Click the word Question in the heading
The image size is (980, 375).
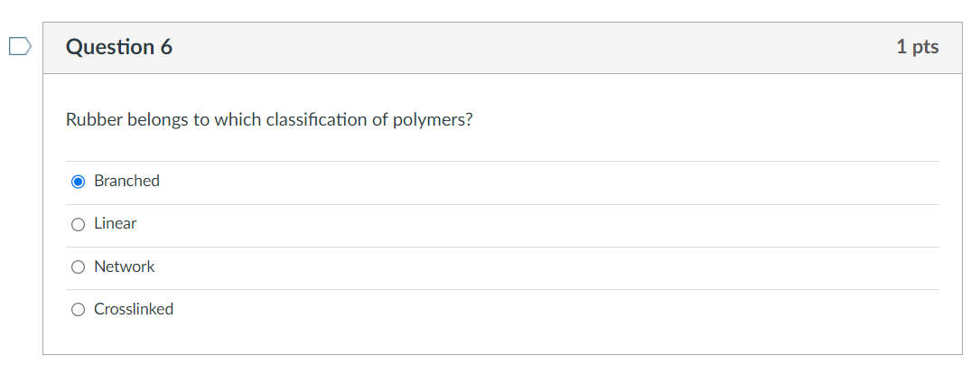(x=110, y=47)
